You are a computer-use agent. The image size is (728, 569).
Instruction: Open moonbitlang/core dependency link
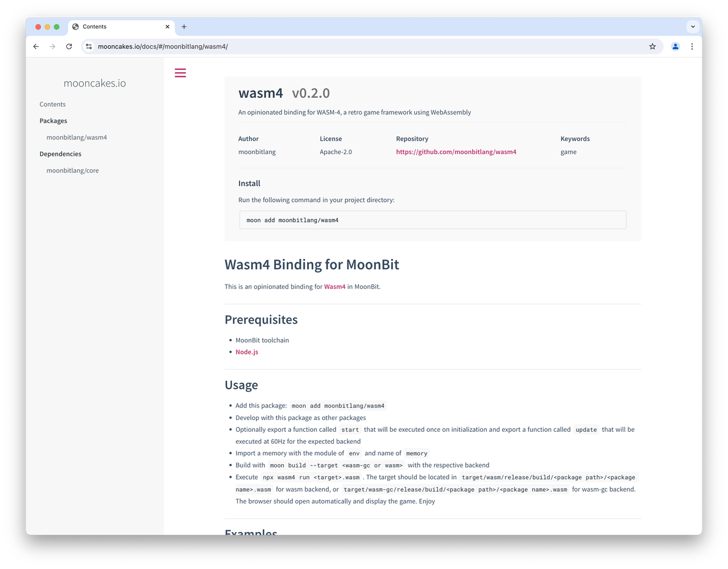(x=73, y=170)
